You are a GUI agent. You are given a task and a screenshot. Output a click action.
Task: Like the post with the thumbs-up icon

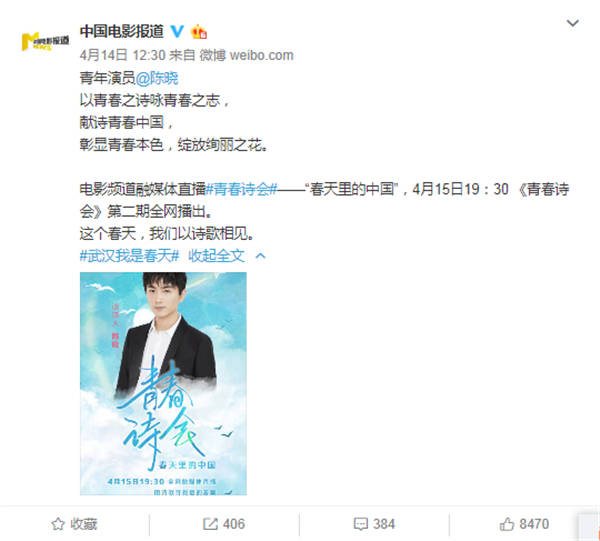[x=507, y=524]
